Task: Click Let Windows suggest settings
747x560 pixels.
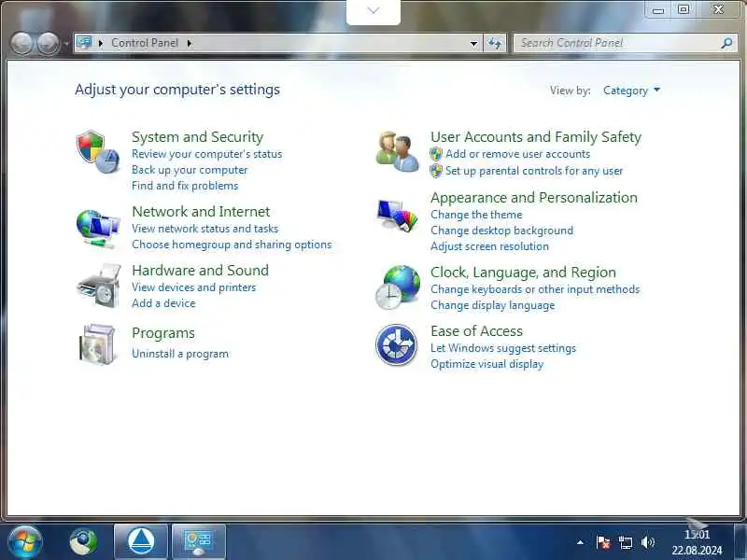Action: point(503,348)
